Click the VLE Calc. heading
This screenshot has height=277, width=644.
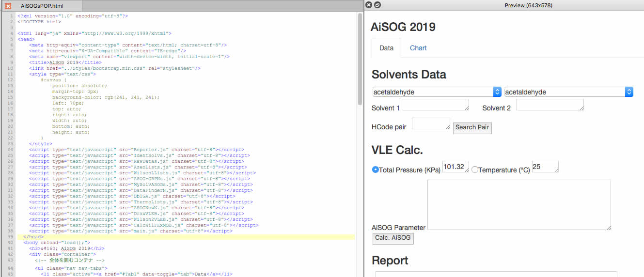tap(397, 150)
